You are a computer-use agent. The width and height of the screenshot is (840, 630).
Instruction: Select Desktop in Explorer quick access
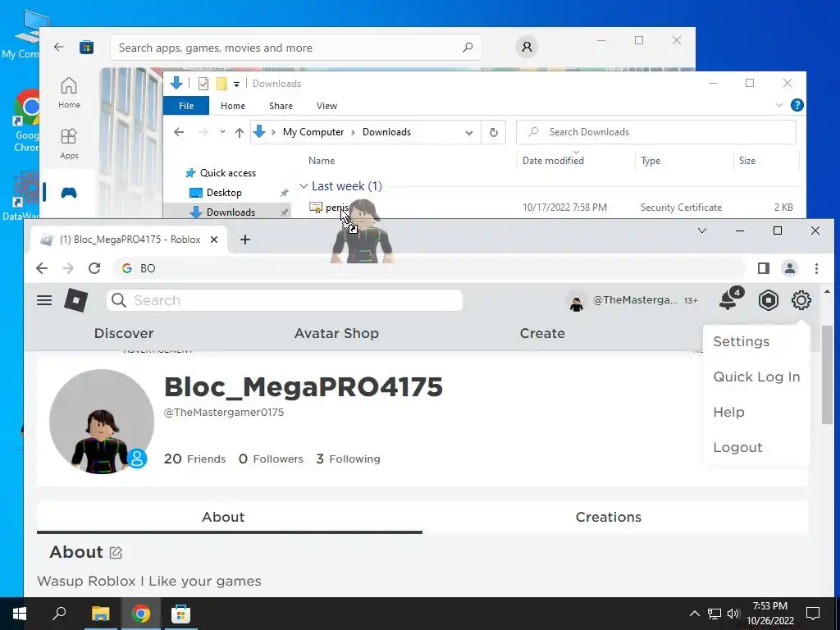point(224,193)
